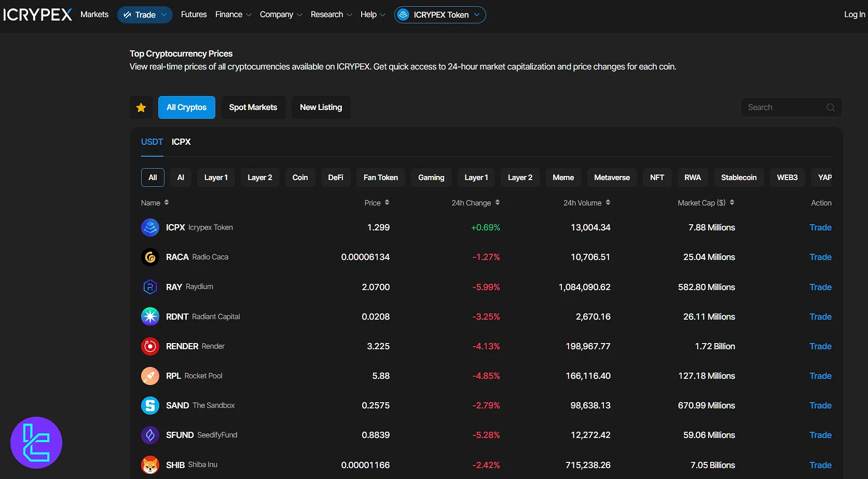Screen dimensions: 868x479
Task: Focus the Search input field
Action: (791, 107)
